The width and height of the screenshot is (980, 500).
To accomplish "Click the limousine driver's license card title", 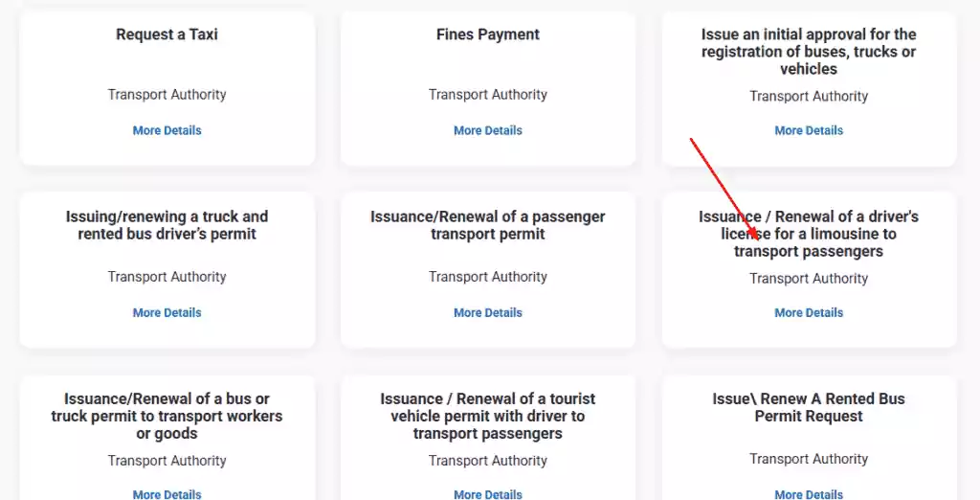I will [809, 234].
